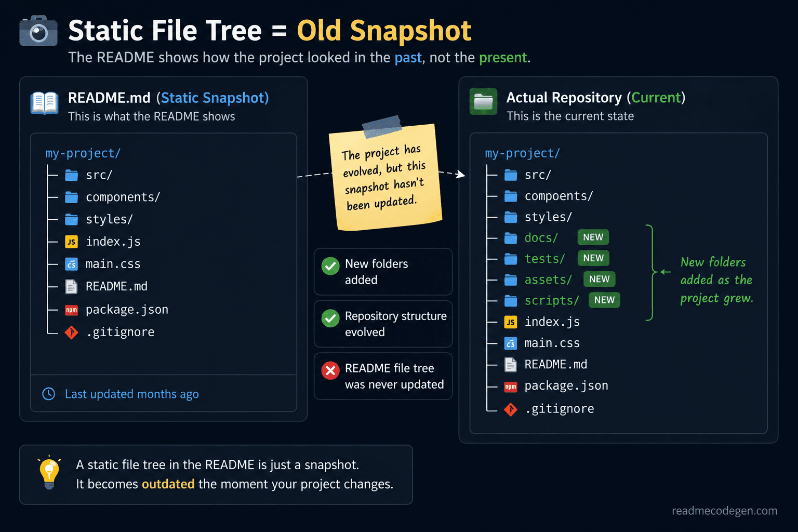Click the 'Old Snapshot' yellow title text
The image size is (798, 532).
384,31
